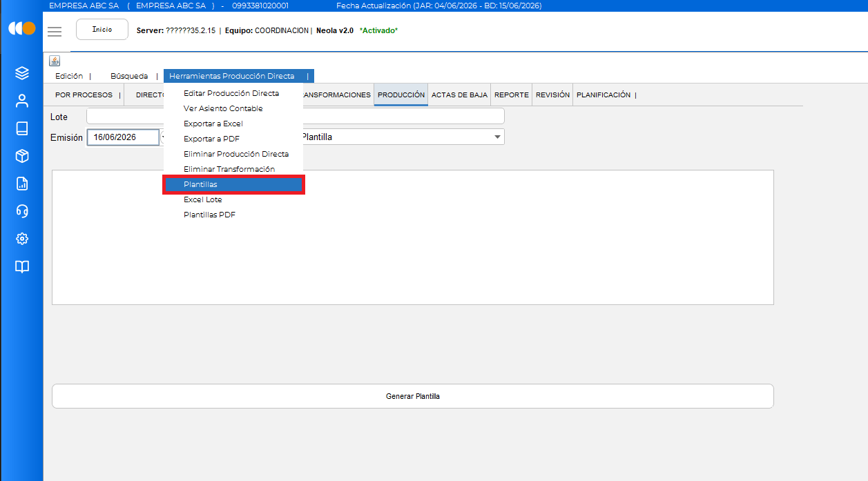Click the *Activado* status text
Screen dimensions: 868x481
pos(378,31)
